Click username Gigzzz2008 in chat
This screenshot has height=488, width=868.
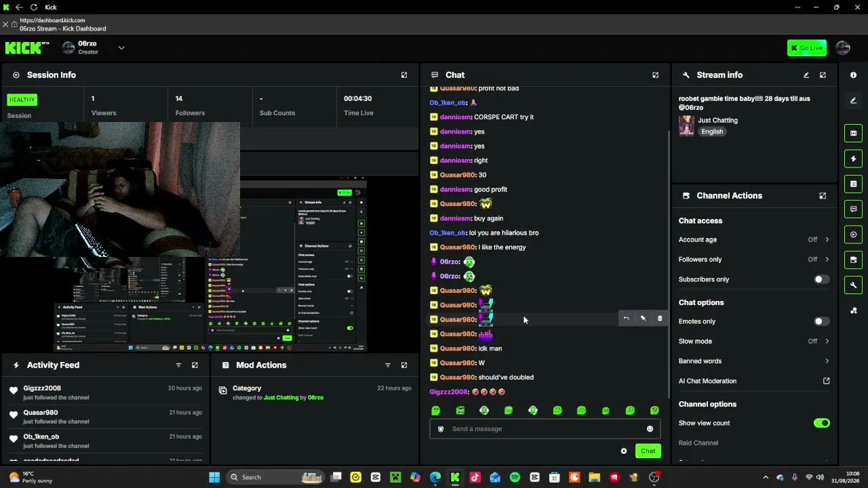[x=448, y=392]
